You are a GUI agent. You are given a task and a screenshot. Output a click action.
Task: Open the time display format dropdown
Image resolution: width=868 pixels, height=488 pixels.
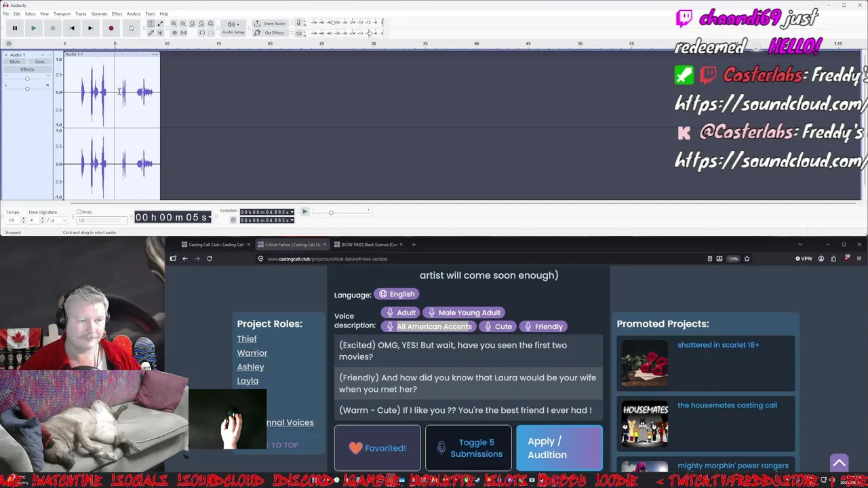(210, 217)
